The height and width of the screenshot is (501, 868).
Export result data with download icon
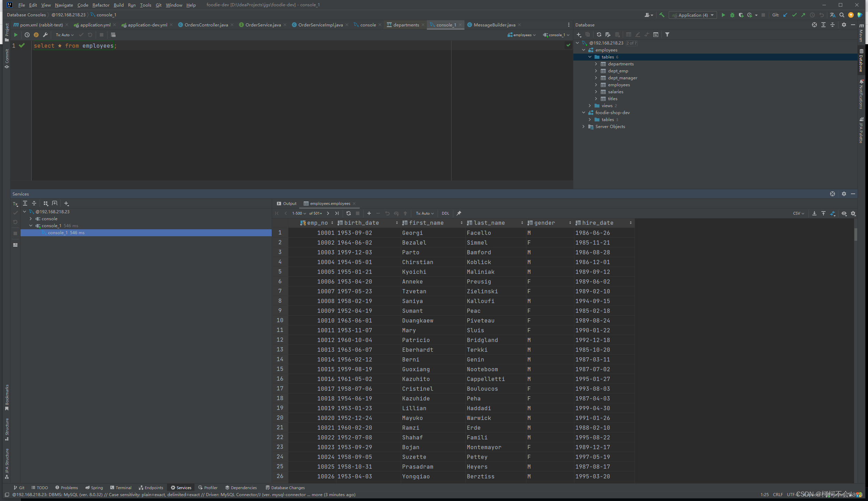tap(814, 213)
